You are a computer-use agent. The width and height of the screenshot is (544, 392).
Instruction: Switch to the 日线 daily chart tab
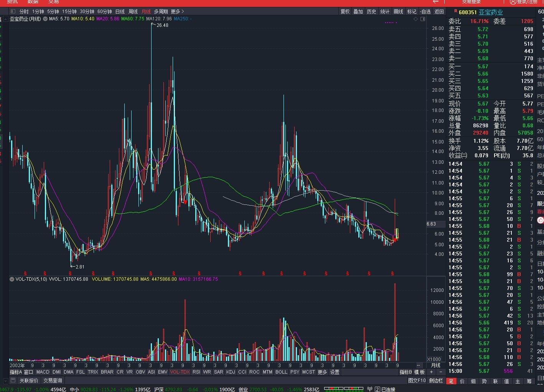[120, 12]
